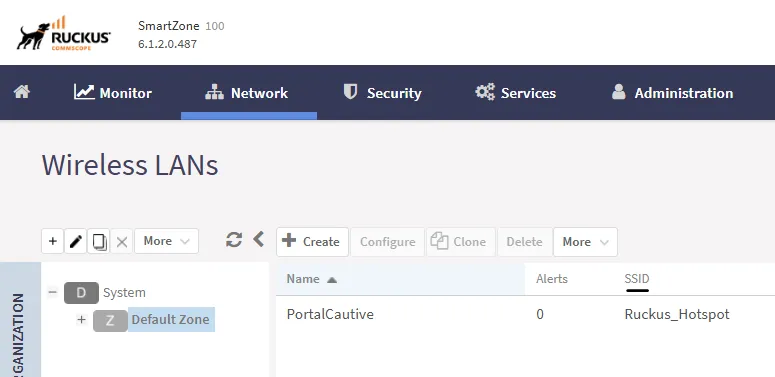The height and width of the screenshot is (377, 775).
Task: Open the Monitor menu
Action: 113,92
